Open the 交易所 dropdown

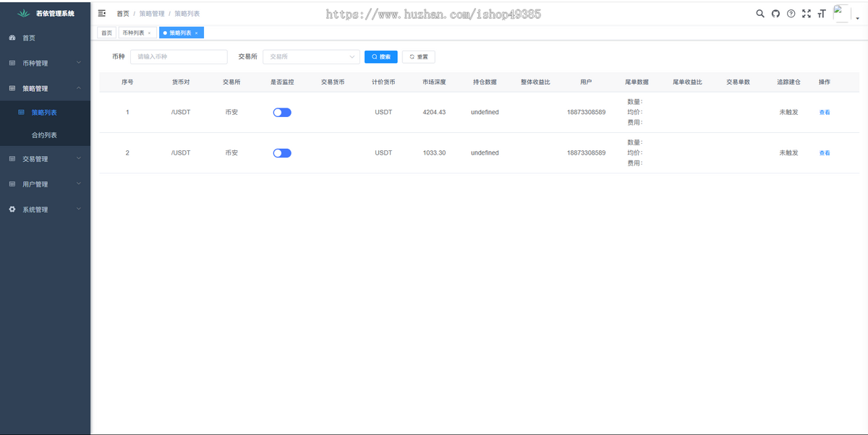click(x=311, y=56)
